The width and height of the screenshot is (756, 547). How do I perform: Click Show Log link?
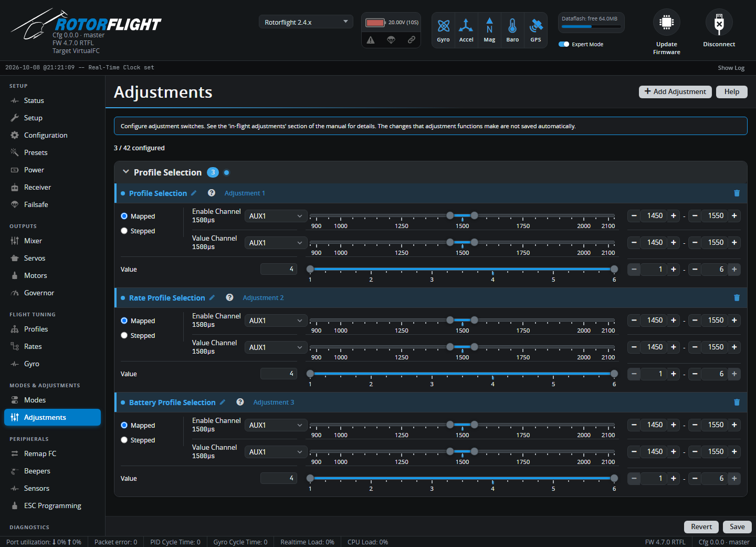(731, 68)
